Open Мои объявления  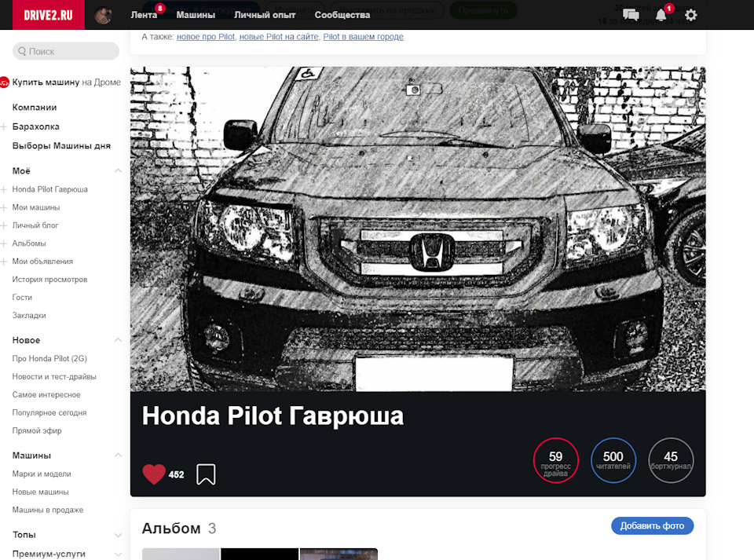[42, 262]
